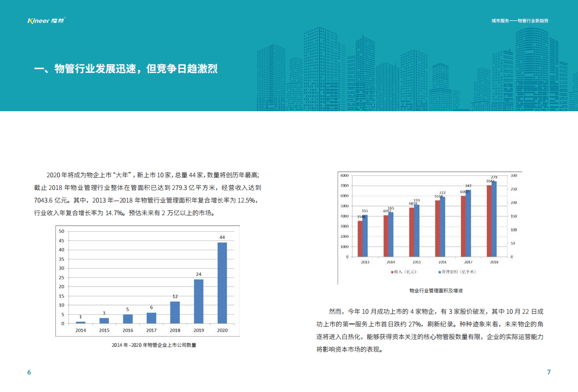Image resolution: width=578 pixels, height=392 pixels.
Task: Click page number 7 at bottom right
Action: point(548,372)
